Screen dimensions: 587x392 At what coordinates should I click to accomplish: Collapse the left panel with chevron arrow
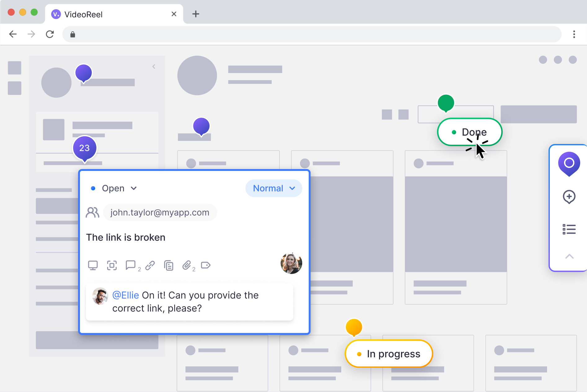pyautogui.click(x=154, y=67)
